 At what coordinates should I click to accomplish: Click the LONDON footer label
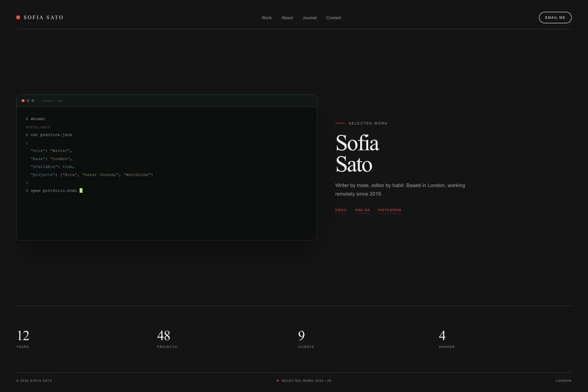coord(563,381)
